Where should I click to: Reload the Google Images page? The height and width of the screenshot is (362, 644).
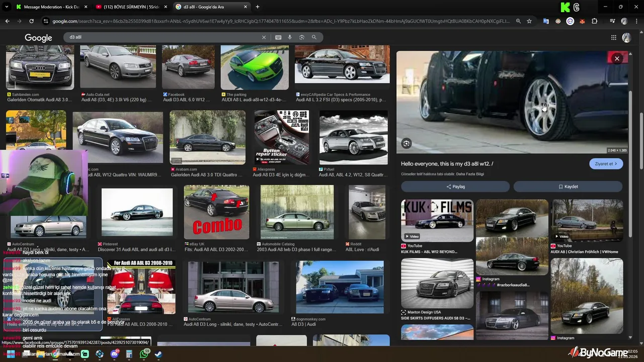(x=31, y=21)
